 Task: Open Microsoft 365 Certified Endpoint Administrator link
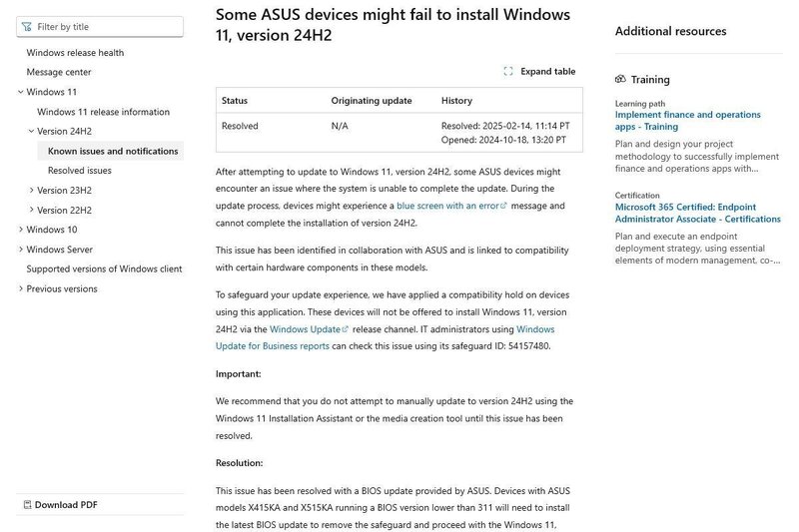pyautogui.click(x=697, y=213)
